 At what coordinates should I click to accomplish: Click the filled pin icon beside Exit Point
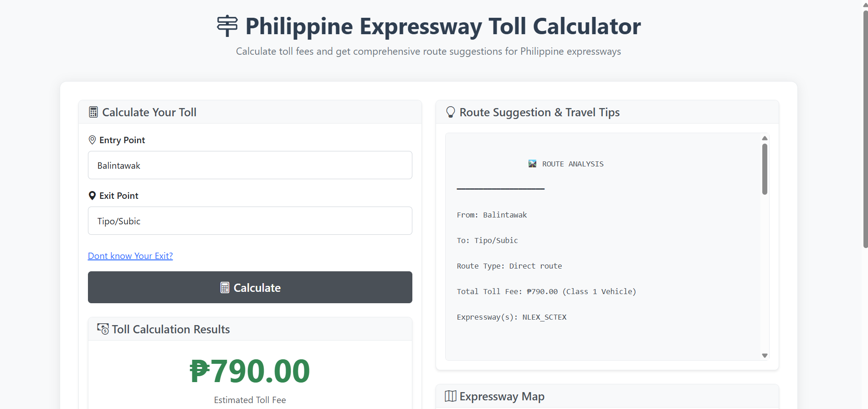tap(92, 196)
